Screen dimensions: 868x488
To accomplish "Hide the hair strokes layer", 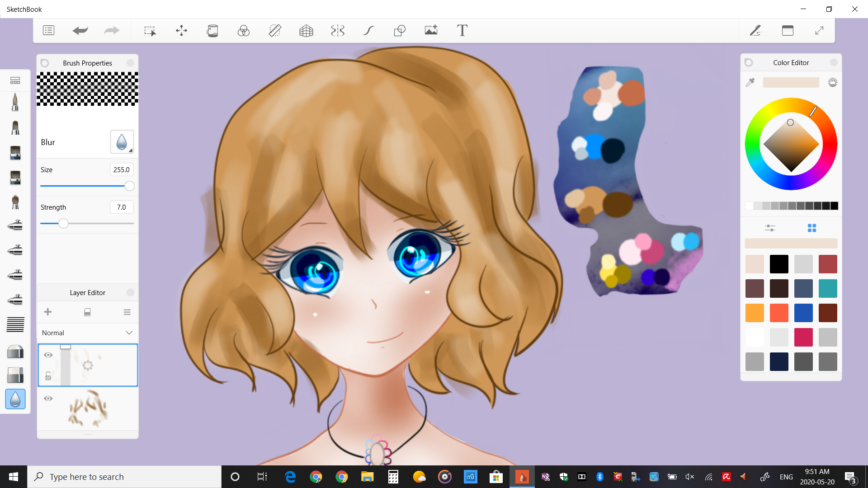I will pos(48,398).
